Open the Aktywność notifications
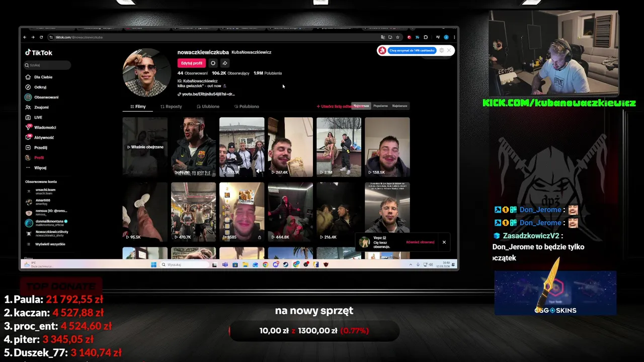The height and width of the screenshot is (362, 644). [40, 137]
